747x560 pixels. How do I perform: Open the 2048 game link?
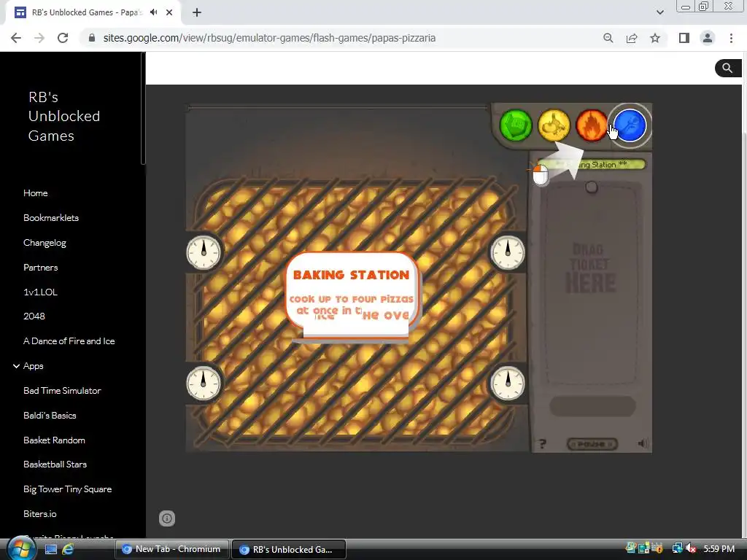34,316
